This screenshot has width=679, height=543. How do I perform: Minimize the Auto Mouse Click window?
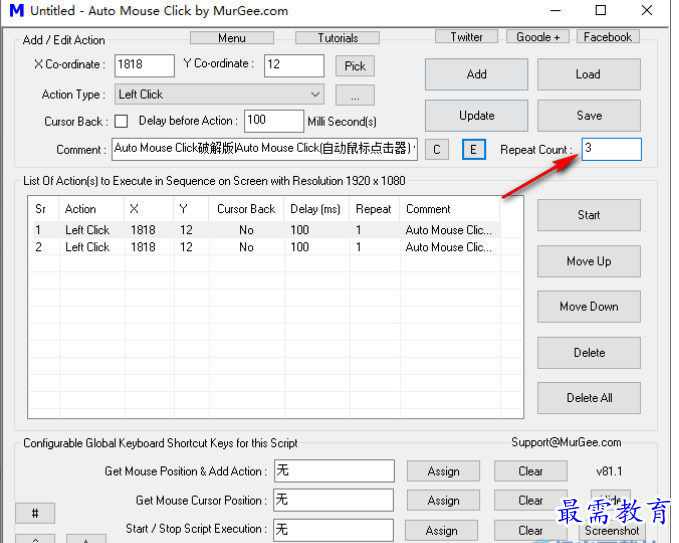[556, 10]
